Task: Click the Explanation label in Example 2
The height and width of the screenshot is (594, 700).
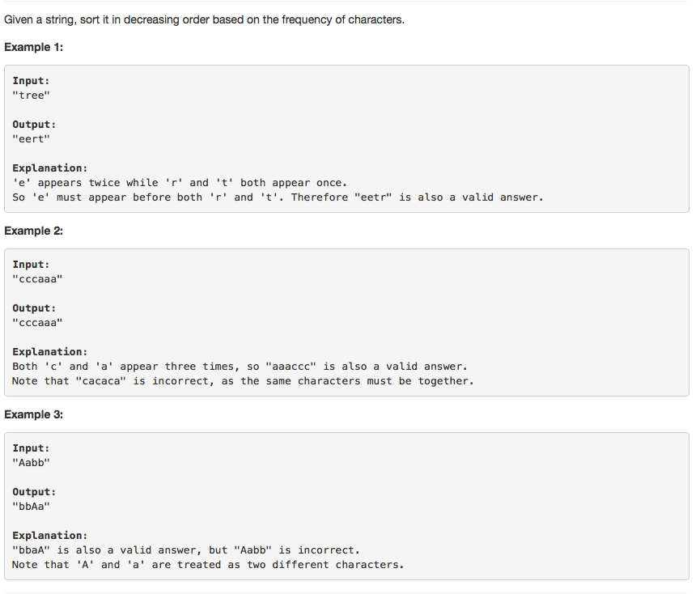Action: coord(50,352)
